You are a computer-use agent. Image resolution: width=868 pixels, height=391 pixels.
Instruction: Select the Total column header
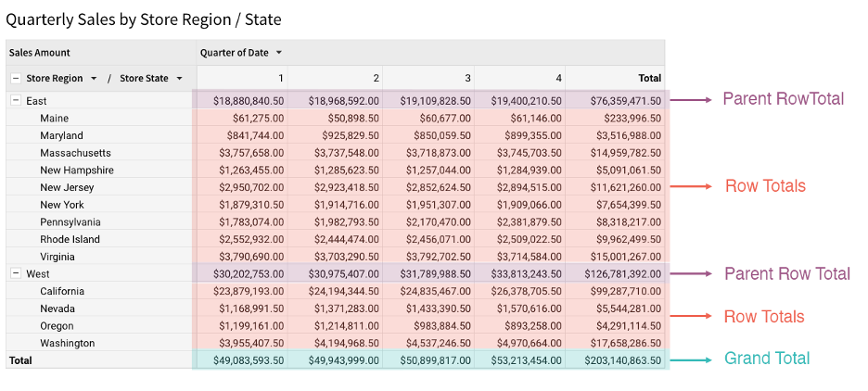coord(649,79)
